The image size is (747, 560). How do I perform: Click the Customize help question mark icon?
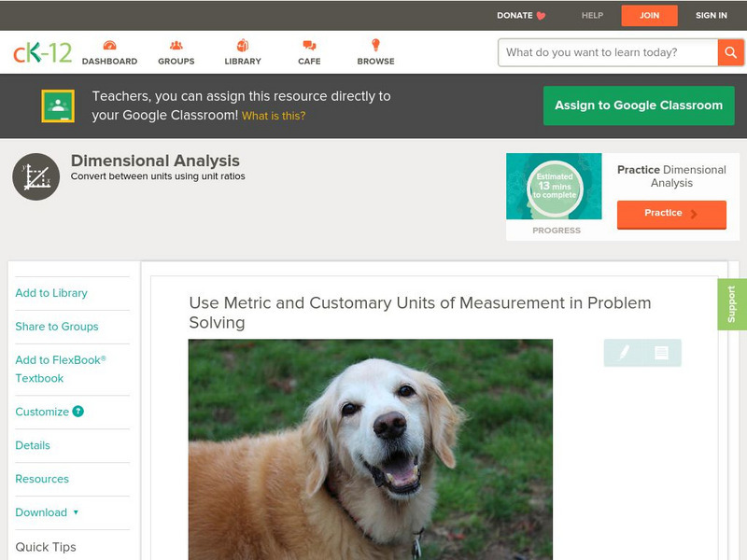pos(78,412)
